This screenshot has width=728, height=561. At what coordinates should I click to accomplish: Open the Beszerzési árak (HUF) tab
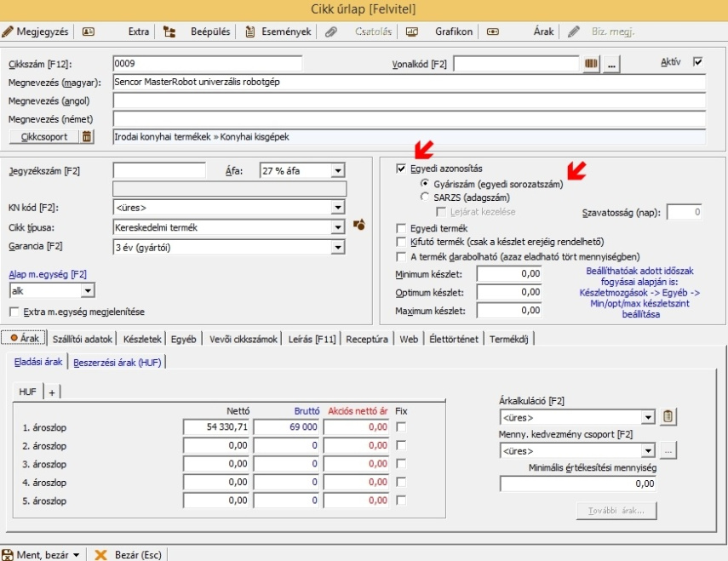pos(118,363)
